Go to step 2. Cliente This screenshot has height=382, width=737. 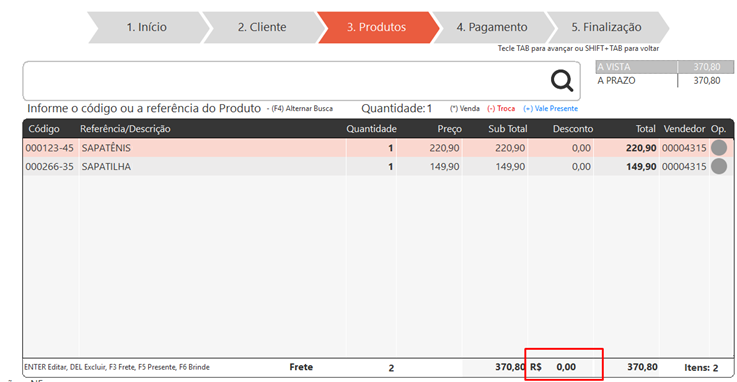(262, 27)
